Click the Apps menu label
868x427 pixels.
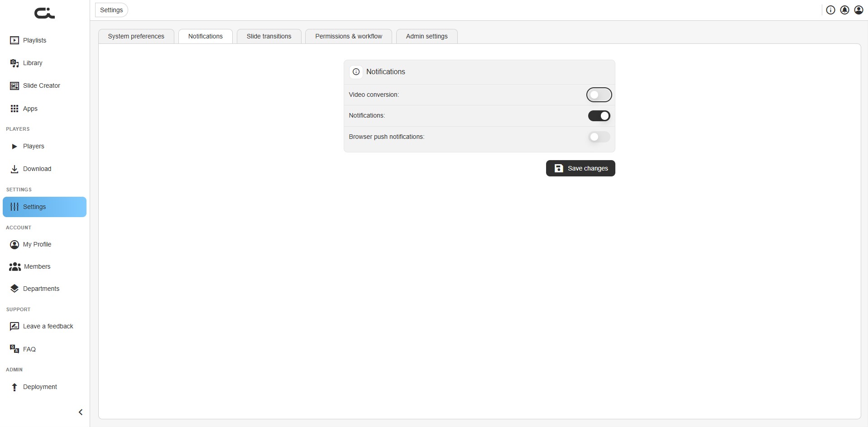pyautogui.click(x=30, y=109)
